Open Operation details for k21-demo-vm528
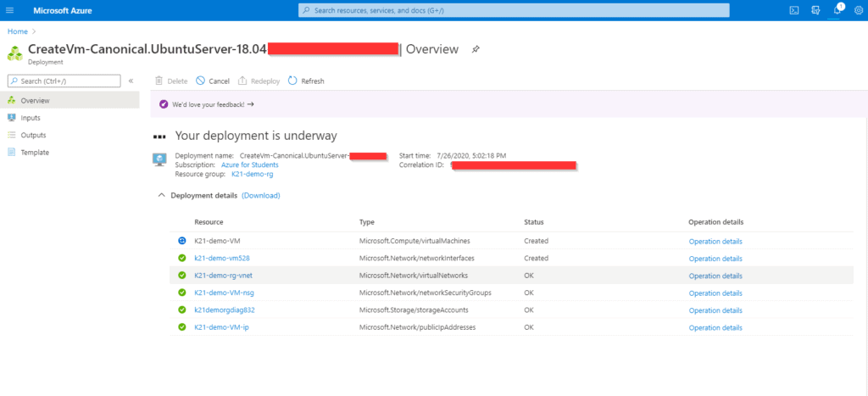This screenshot has width=868, height=396. tap(715, 259)
